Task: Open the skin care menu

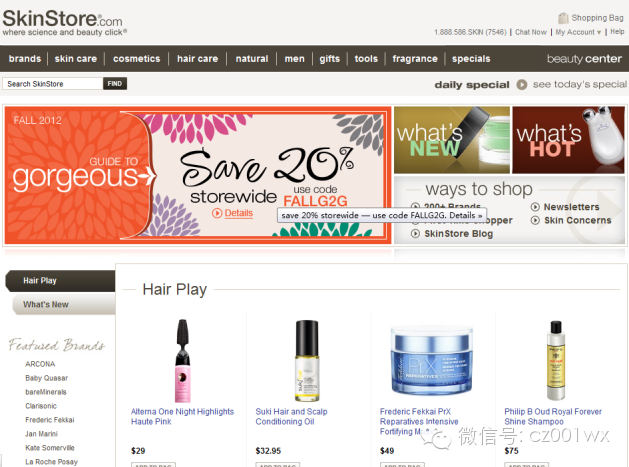Action: pos(76,59)
